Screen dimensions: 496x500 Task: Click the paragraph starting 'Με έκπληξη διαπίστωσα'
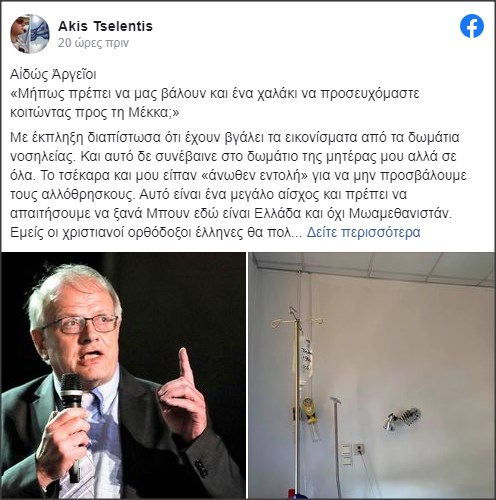pos(238,185)
